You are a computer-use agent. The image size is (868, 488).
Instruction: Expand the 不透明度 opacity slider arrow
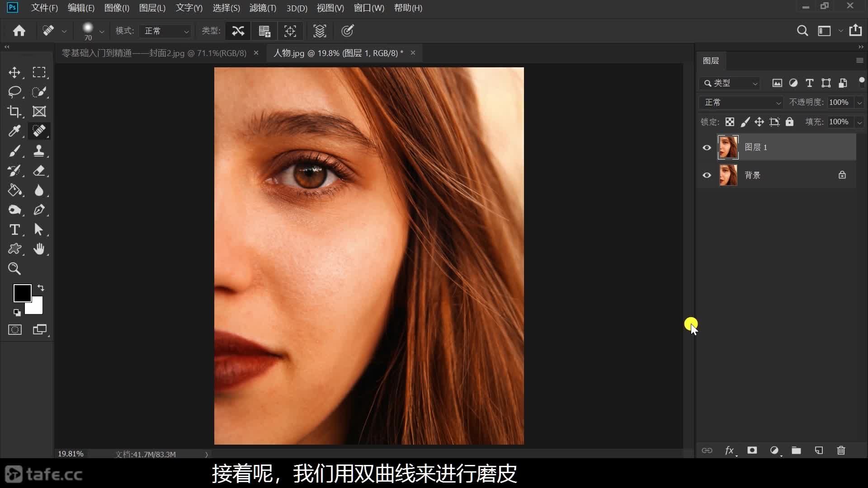859,103
